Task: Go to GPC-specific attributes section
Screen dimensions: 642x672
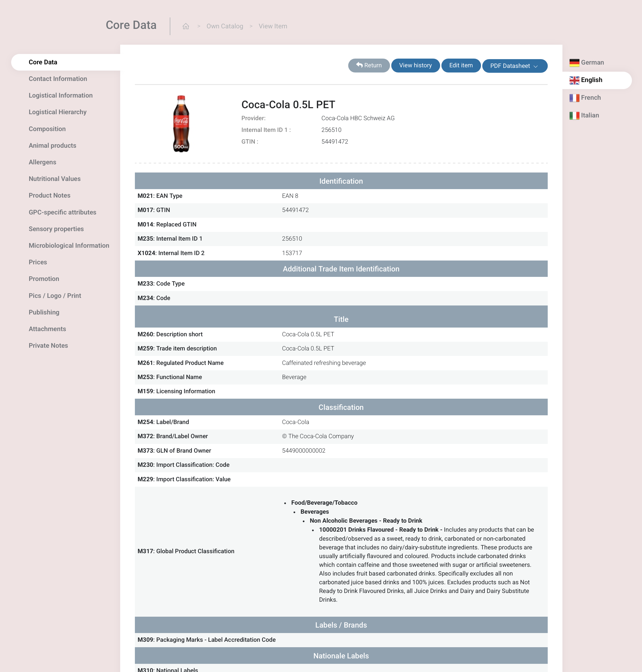Action: [62, 212]
